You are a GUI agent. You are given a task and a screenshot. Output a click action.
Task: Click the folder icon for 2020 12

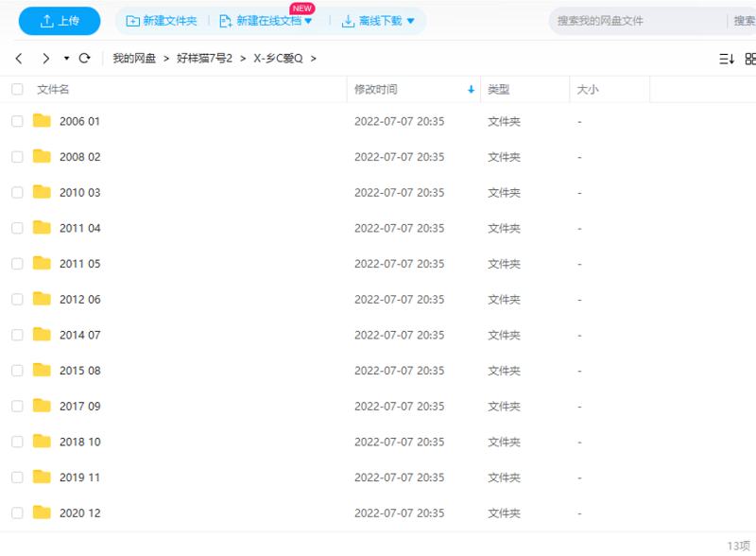tap(42, 513)
